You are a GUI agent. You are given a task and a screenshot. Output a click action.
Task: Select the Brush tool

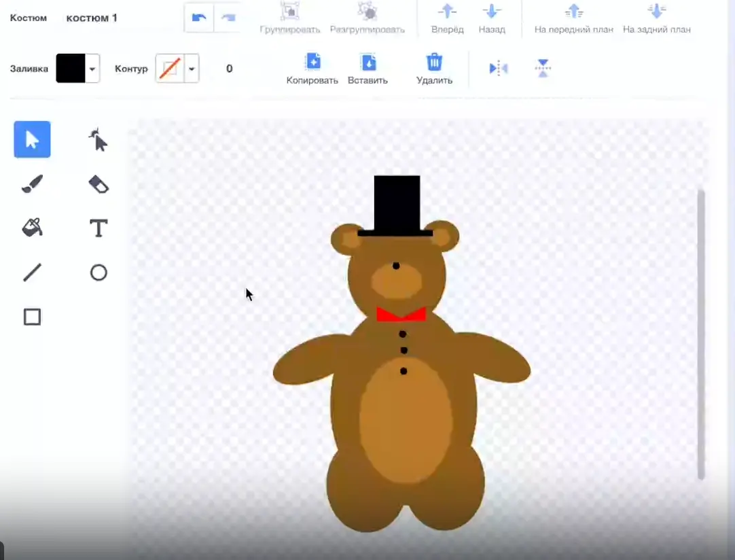click(32, 184)
